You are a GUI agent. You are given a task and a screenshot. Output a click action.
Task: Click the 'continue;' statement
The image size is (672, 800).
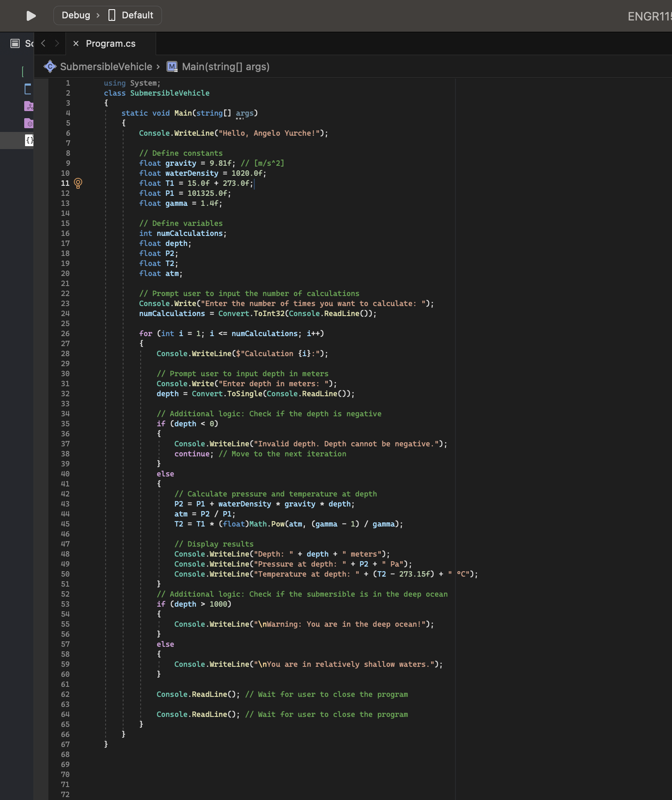pos(194,454)
